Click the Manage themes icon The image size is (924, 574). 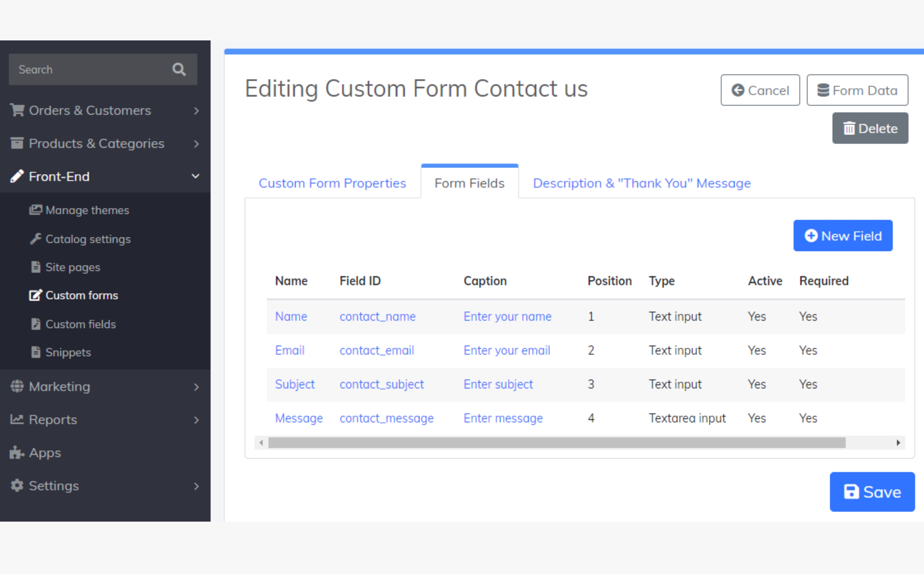coord(36,210)
